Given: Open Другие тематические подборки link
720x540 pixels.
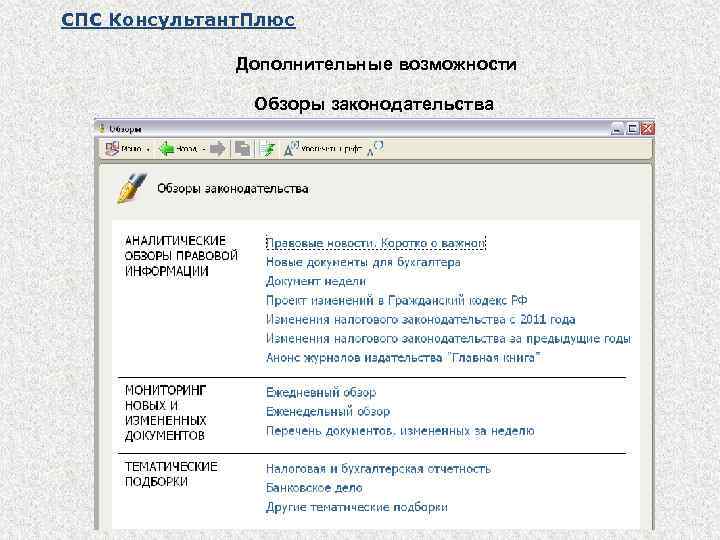Looking at the screenshot, I should [x=357, y=507].
